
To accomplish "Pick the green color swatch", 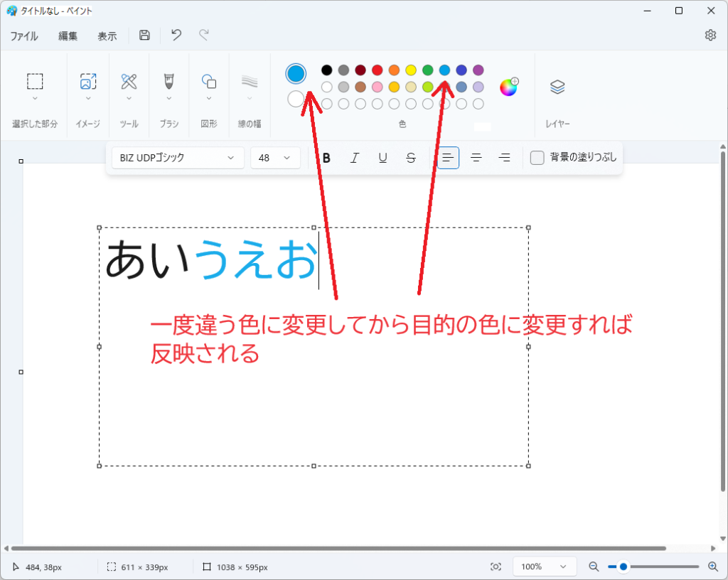I will pos(427,70).
